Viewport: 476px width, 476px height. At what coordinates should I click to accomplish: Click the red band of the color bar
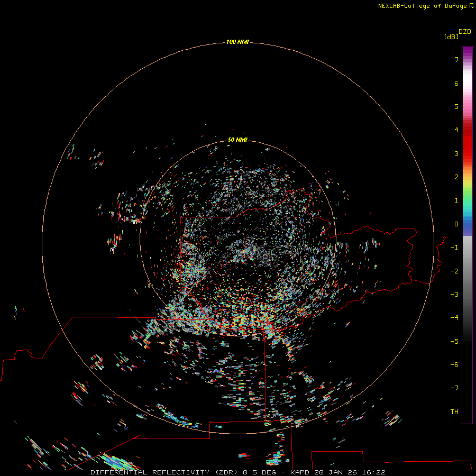(x=467, y=143)
